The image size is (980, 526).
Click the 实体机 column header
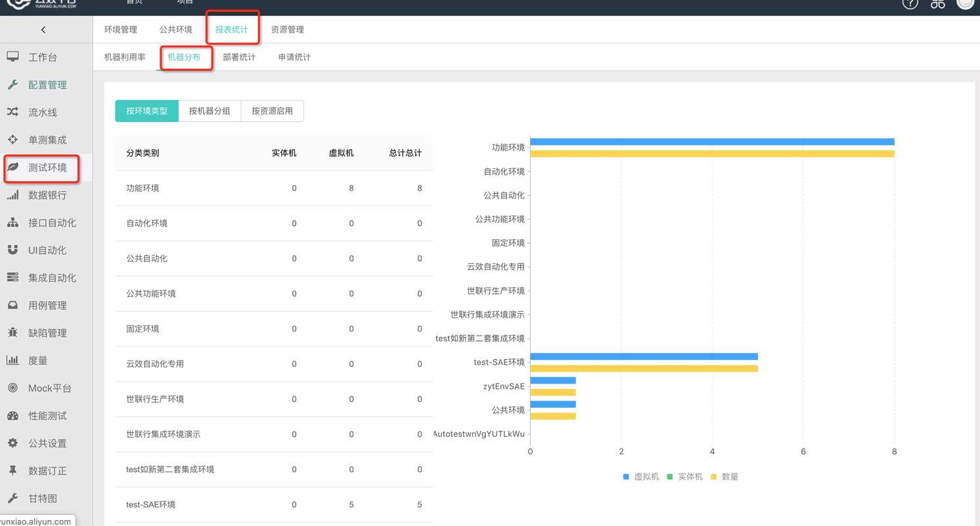[x=284, y=153]
